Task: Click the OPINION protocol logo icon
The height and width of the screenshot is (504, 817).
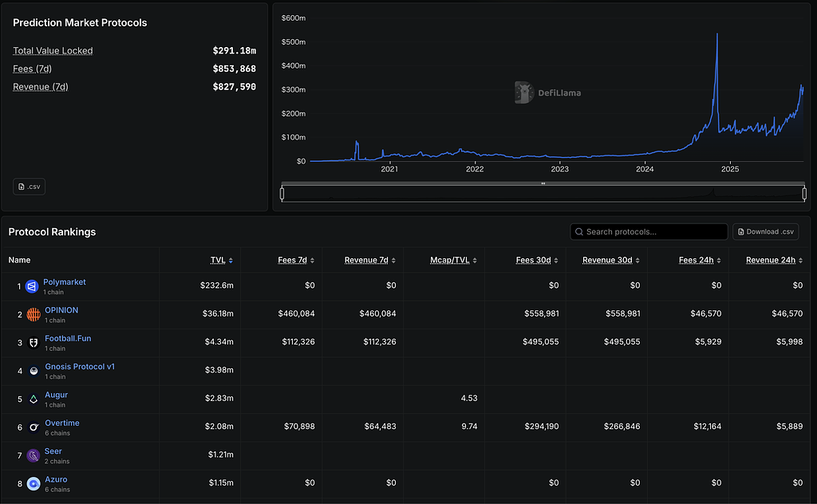Action: coord(34,314)
